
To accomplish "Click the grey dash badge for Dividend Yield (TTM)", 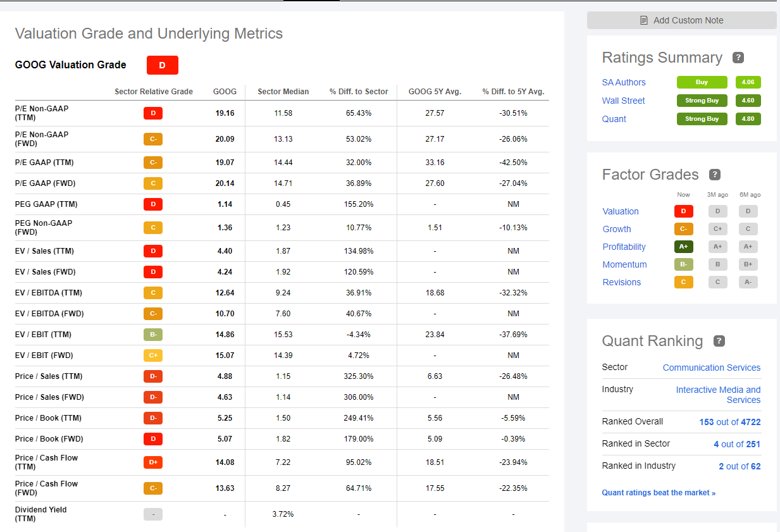I will pos(153,514).
